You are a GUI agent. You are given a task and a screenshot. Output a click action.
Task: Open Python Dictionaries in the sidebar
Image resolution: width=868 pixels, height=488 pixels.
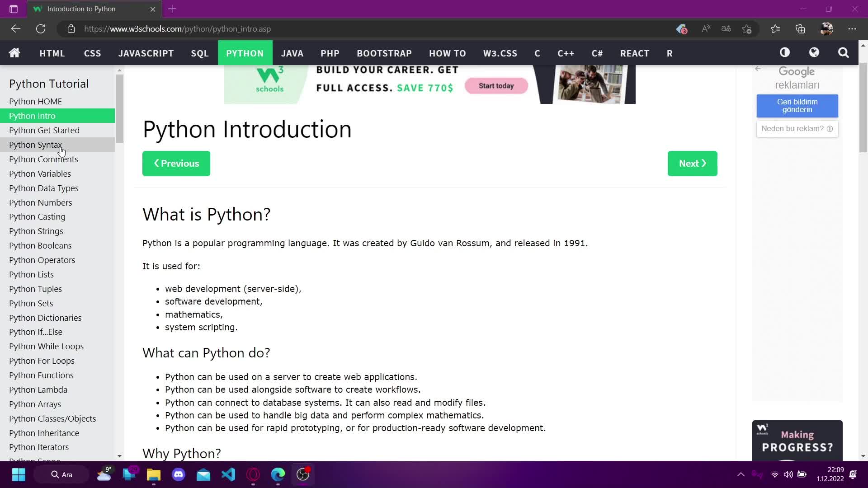coord(57,318)
